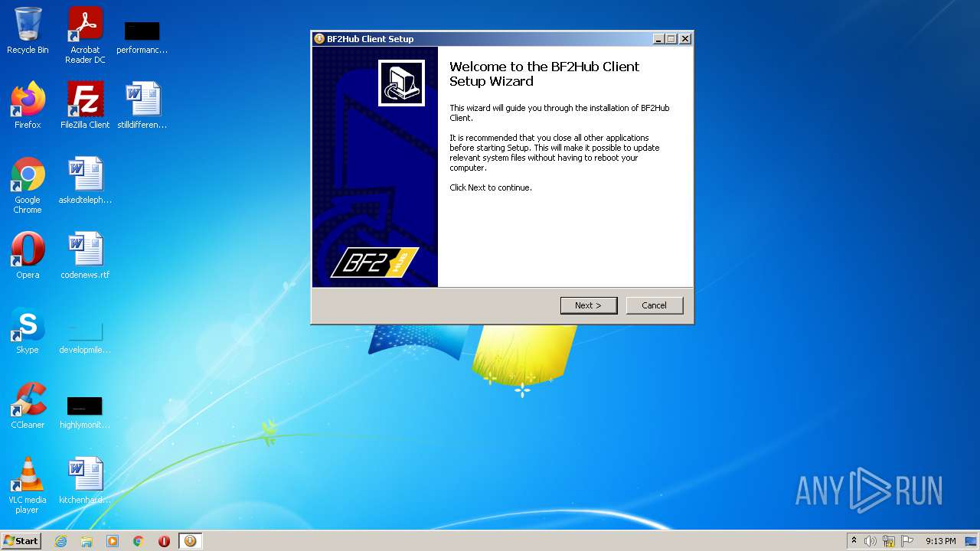Open the volume speaker tray icon
The width and height of the screenshot is (980, 551).
coord(871,541)
